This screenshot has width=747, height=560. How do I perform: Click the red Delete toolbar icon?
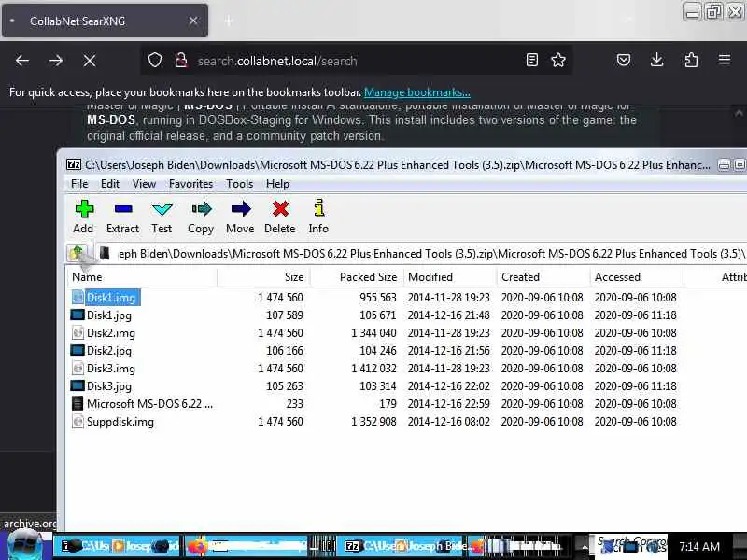[280, 217]
